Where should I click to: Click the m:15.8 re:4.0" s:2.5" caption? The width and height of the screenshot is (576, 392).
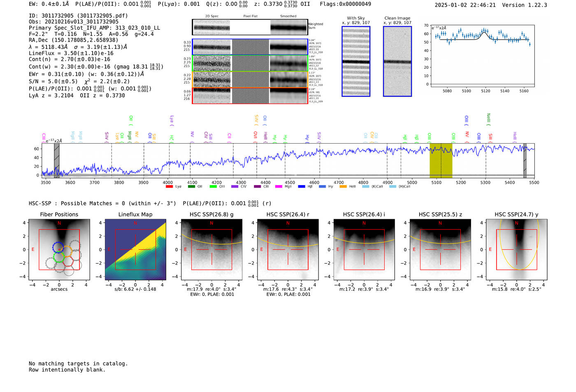tap(516, 289)
